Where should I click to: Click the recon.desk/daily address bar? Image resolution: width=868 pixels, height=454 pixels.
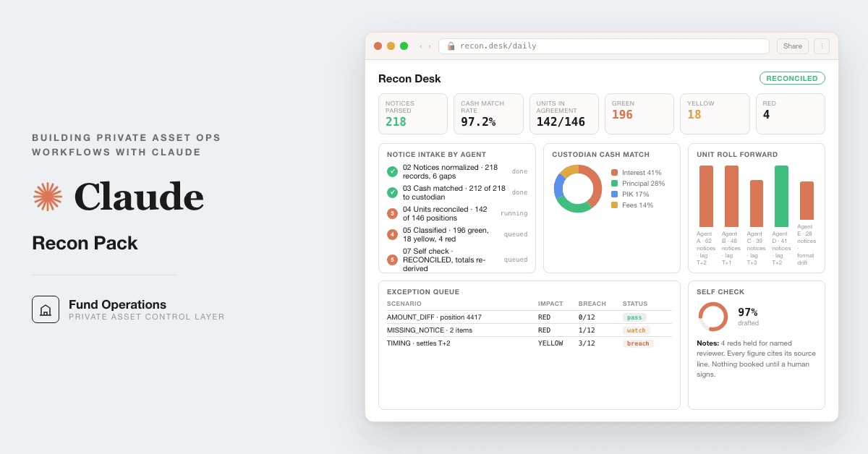tap(604, 46)
